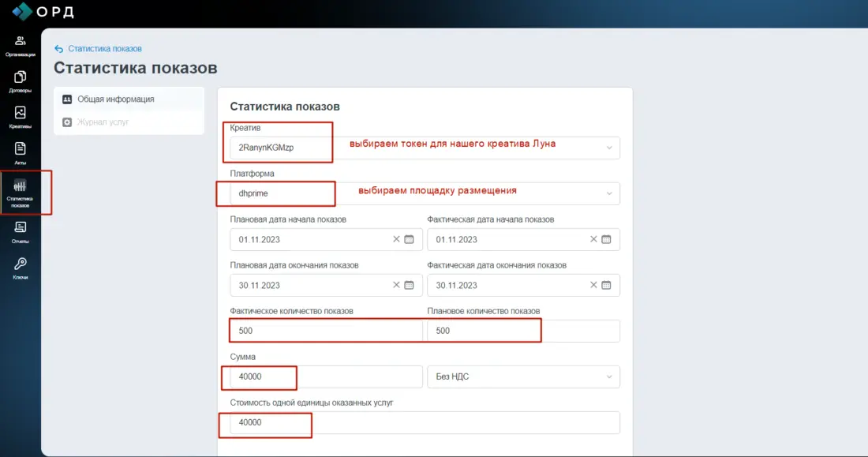
Task: Focus the Плановое количество показов field
Action: pos(523,331)
